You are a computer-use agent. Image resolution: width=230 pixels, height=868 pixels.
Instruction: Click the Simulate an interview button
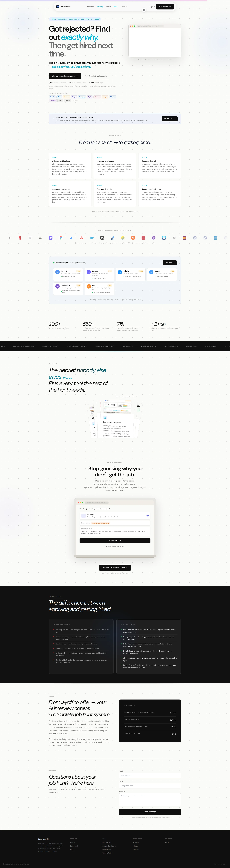[x=96, y=76]
